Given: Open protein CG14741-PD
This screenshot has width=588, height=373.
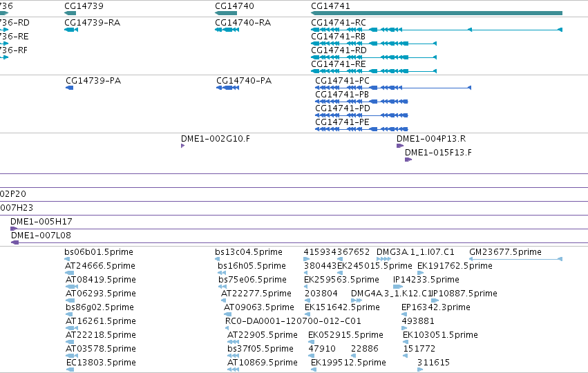Looking at the screenshot, I should (x=343, y=108).
